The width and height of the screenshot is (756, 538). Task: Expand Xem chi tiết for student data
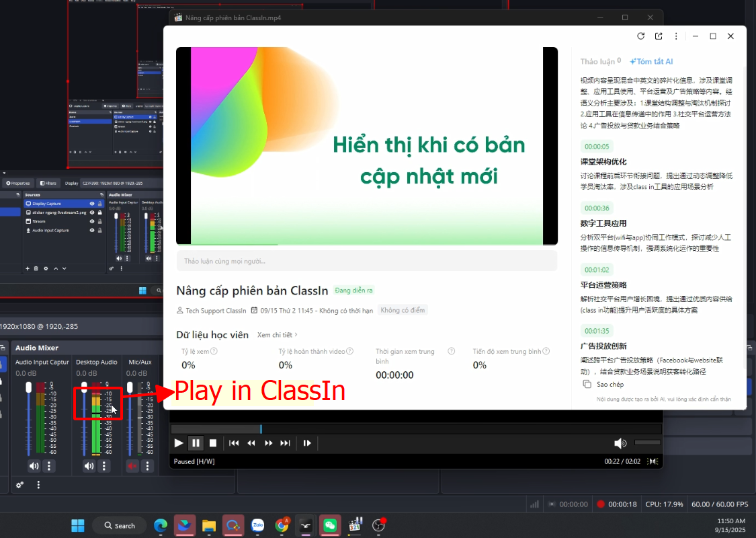[278, 335]
